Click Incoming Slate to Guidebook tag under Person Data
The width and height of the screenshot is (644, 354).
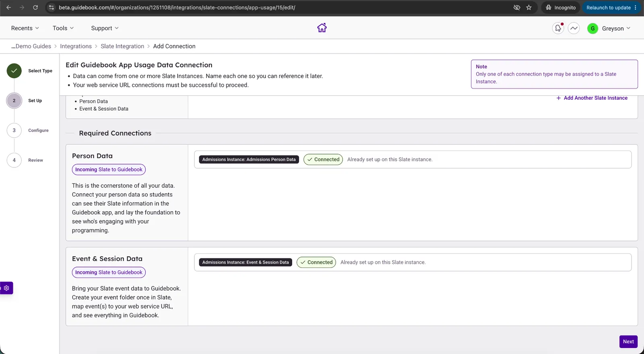tap(109, 169)
